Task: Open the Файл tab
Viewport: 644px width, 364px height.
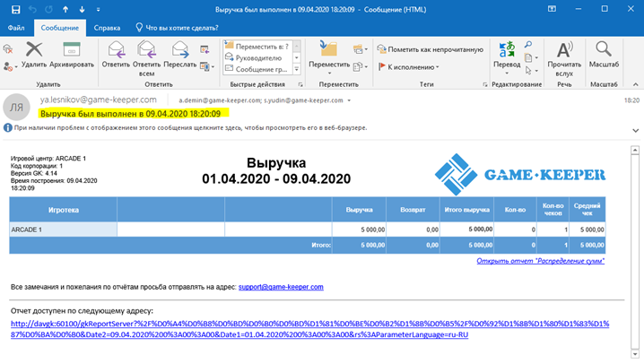Action: tap(16, 28)
